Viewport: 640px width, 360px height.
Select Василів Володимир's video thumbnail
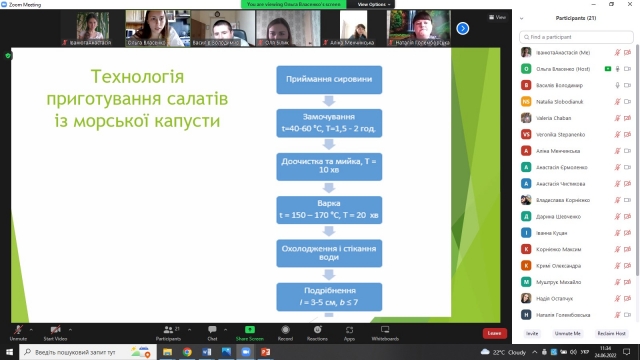[x=223, y=28]
